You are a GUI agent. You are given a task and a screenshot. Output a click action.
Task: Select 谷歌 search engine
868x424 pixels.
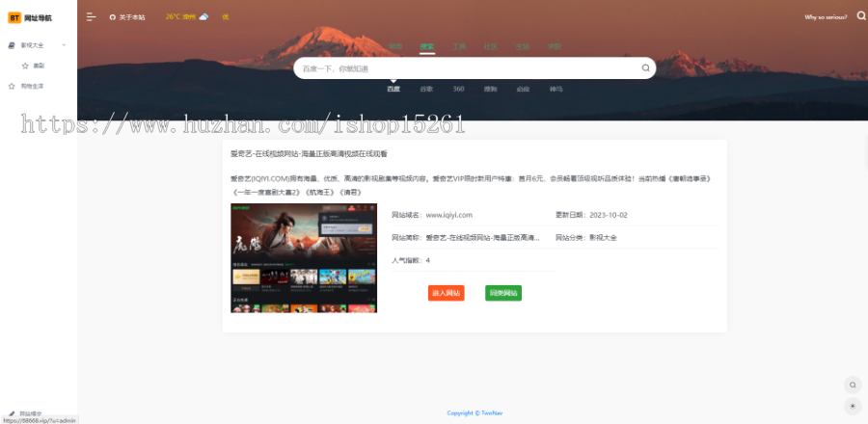click(x=425, y=89)
